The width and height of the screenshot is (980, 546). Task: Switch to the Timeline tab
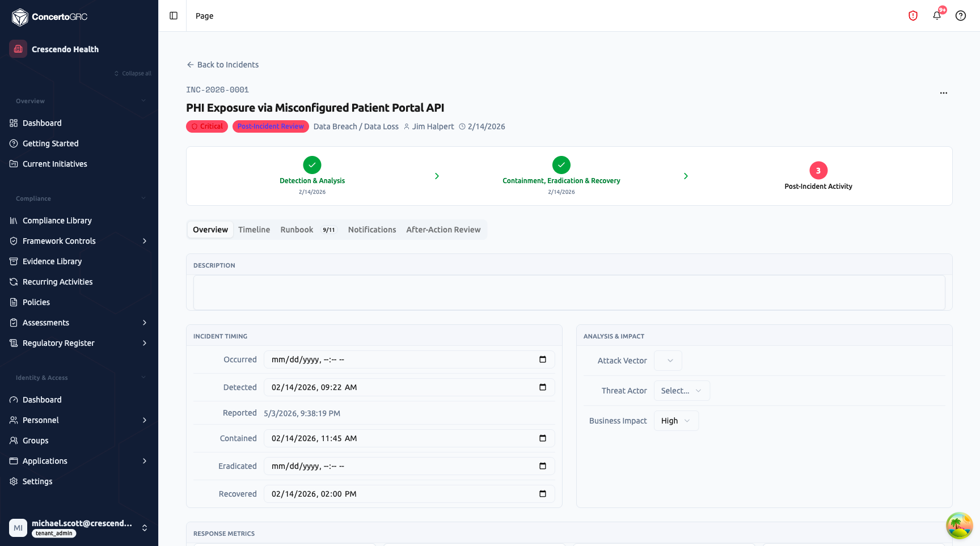tap(254, 230)
